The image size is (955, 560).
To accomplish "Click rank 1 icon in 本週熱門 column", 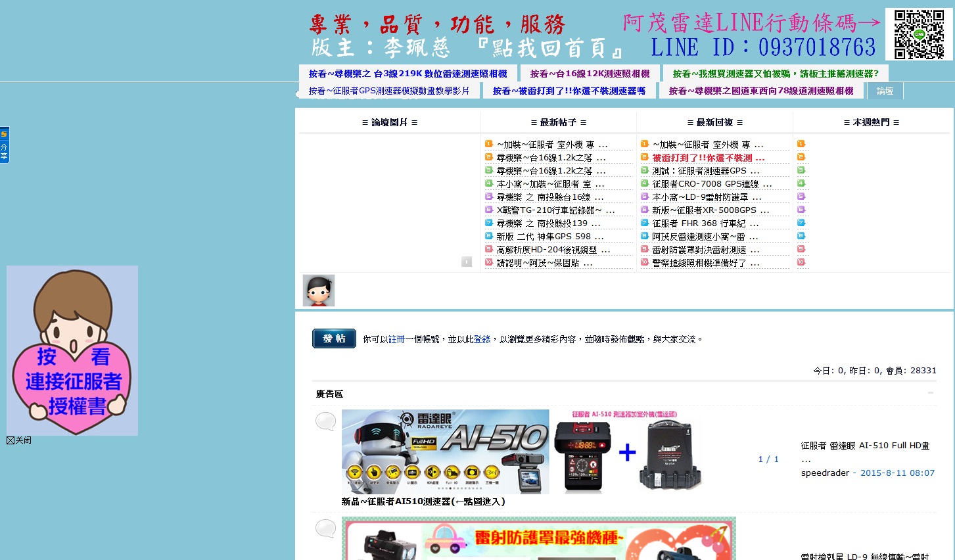I will [x=801, y=144].
